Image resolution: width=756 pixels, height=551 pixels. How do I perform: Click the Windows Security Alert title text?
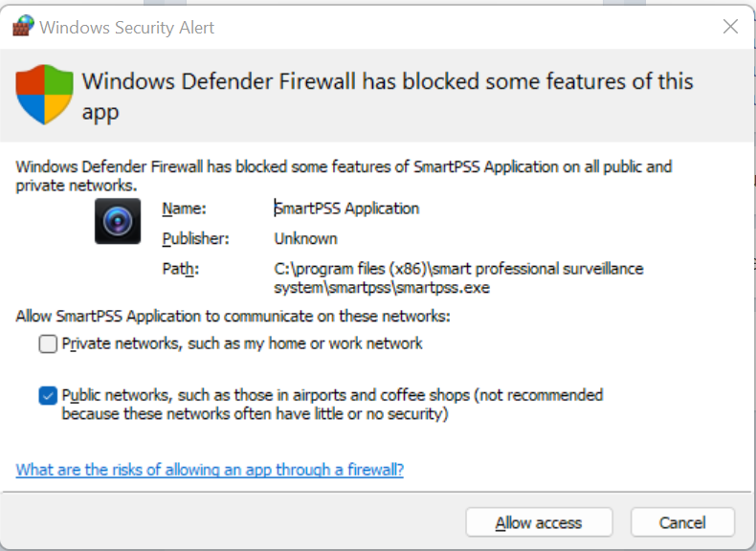coord(127,28)
